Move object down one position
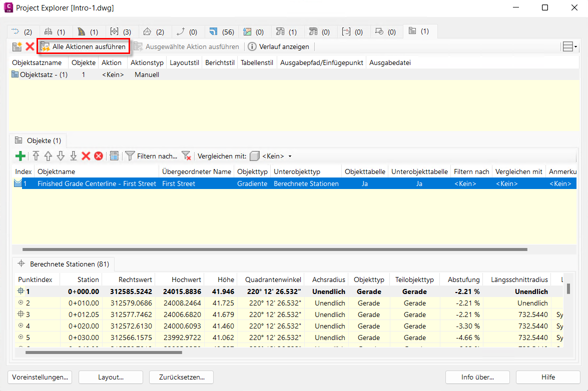Viewport: 588px width, 391px height. (x=61, y=156)
